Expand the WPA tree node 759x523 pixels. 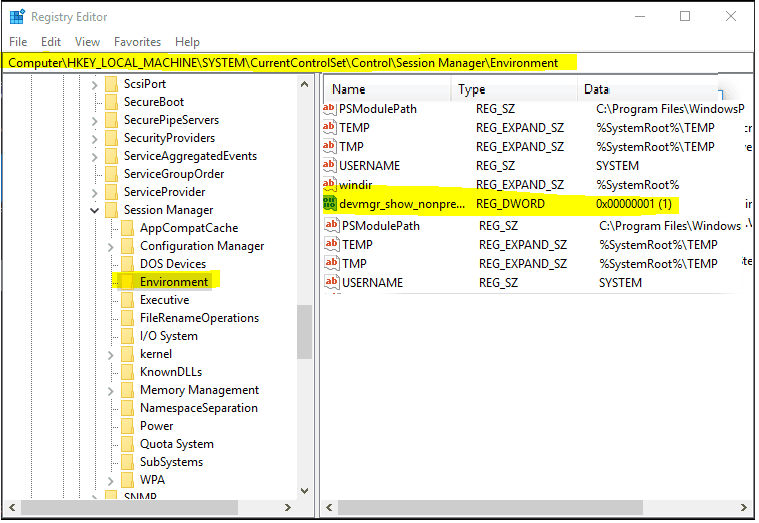[110, 481]
